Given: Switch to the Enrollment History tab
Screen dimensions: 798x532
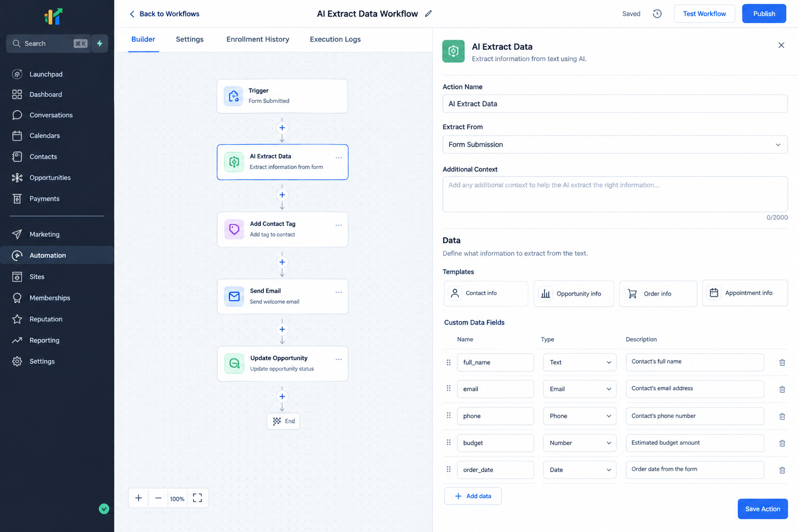Looking at the screenshot, I should pyautogui.click(x=258, y=39).
